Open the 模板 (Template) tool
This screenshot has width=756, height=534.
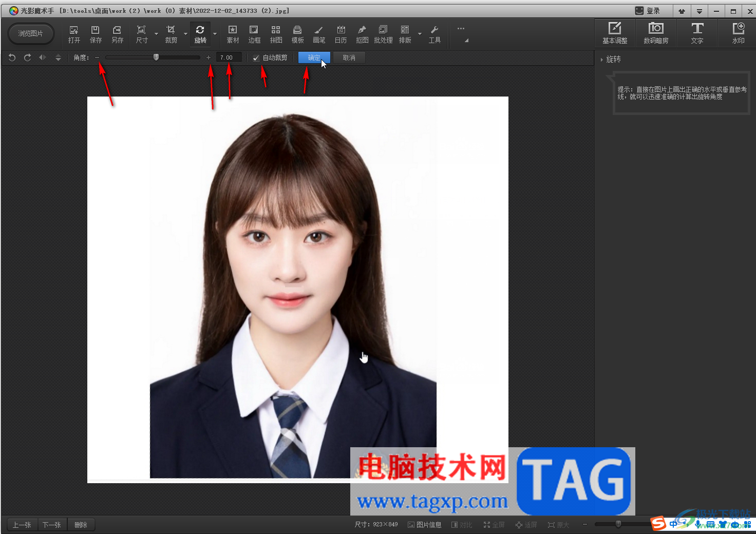point(297,34)
